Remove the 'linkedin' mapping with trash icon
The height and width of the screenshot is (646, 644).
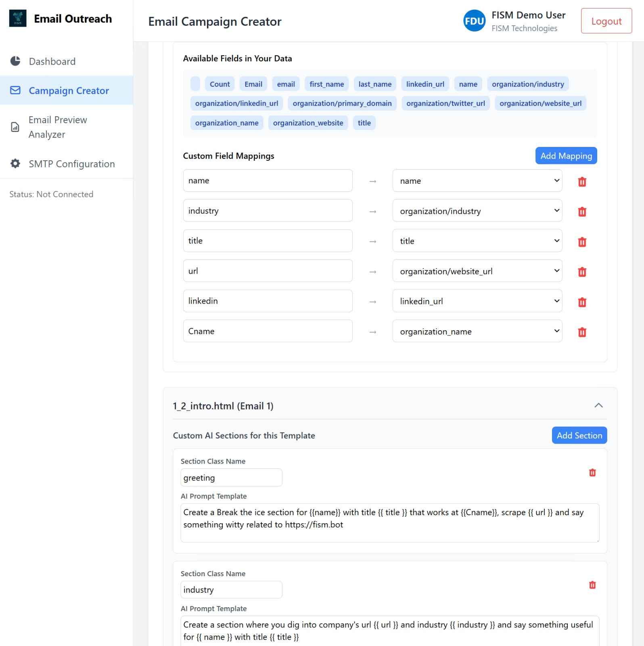click(582, 302)
